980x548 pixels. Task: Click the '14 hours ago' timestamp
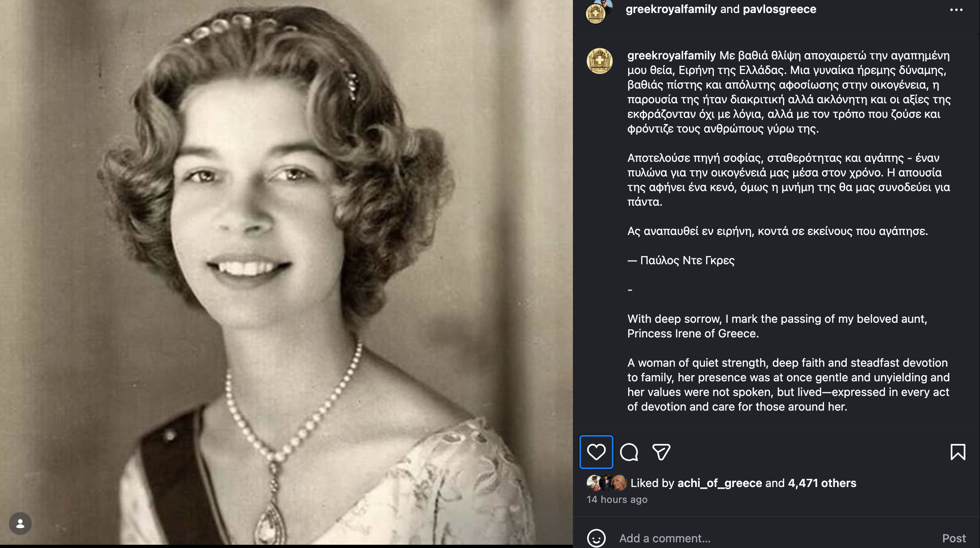tap(617, 500)
